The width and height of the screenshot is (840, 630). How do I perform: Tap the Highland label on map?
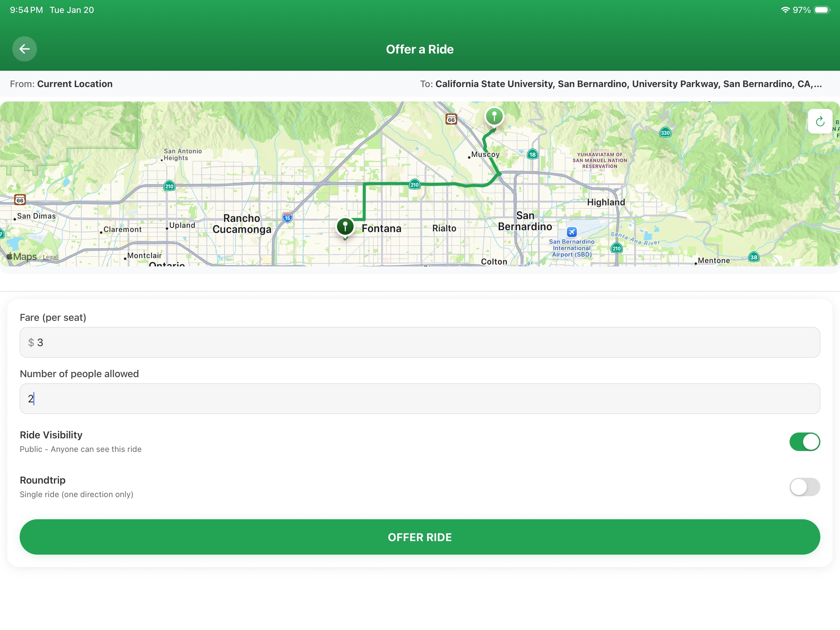point(606,202)
